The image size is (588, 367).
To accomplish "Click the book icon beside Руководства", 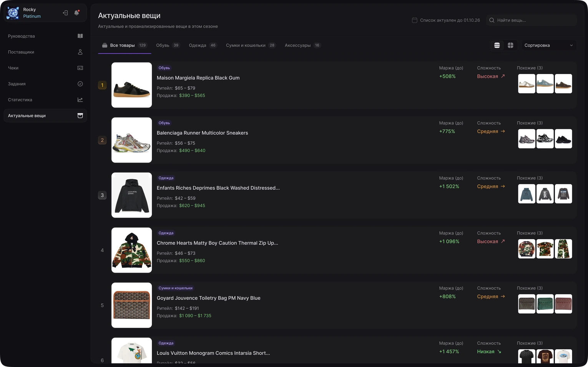I will [80, 36].
